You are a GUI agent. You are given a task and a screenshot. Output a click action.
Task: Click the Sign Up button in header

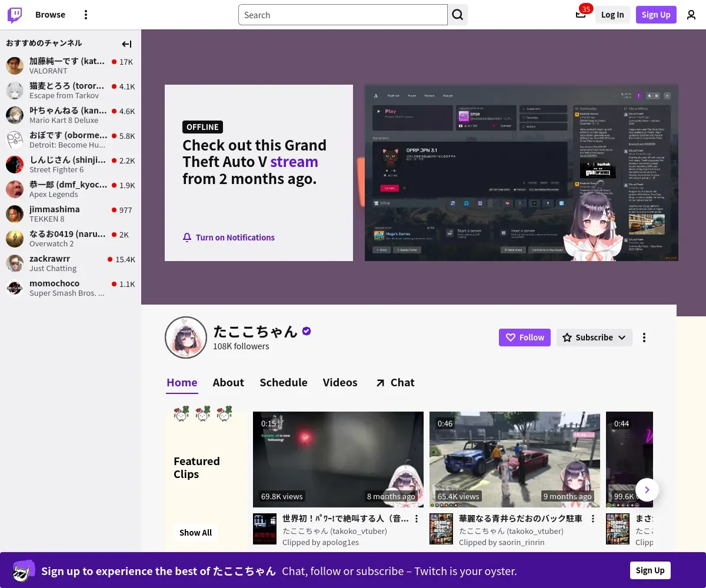tap(656, 15)
